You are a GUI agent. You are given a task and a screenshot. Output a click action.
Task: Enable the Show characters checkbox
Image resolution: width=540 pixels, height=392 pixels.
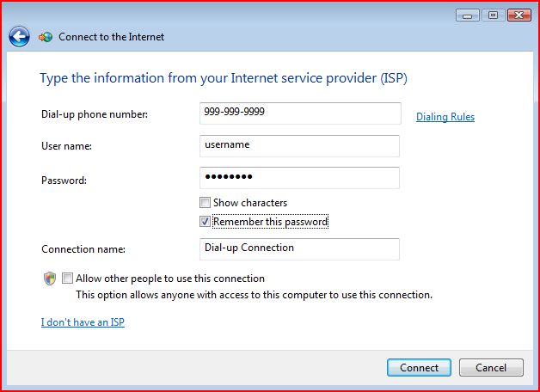point(205,203)
